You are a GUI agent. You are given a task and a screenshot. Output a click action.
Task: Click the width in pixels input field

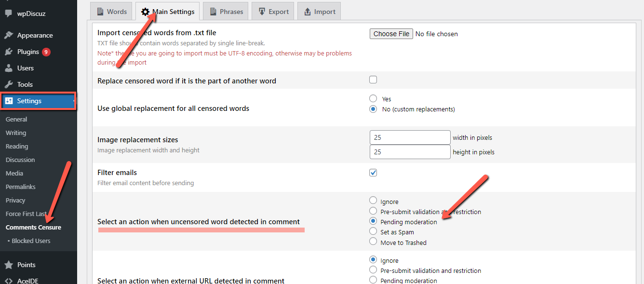410,137
